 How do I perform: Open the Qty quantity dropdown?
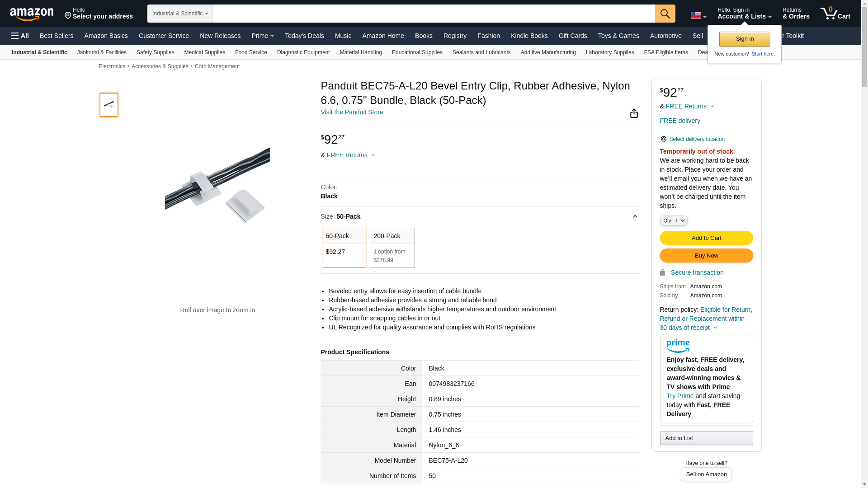[673, 221]
